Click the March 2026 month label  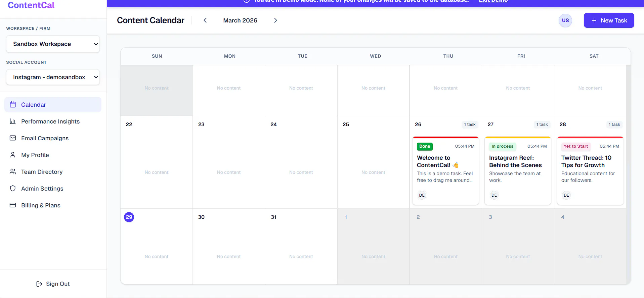pyautogui.click(x=240, y=20)
